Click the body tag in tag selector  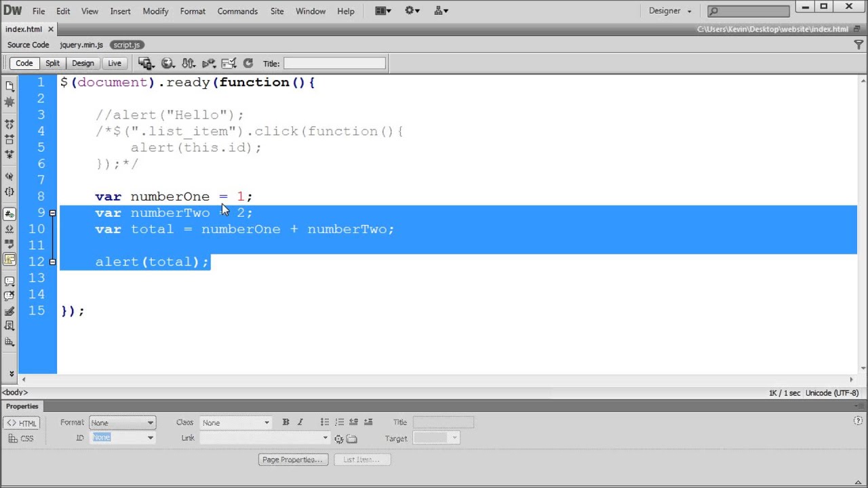14,392
